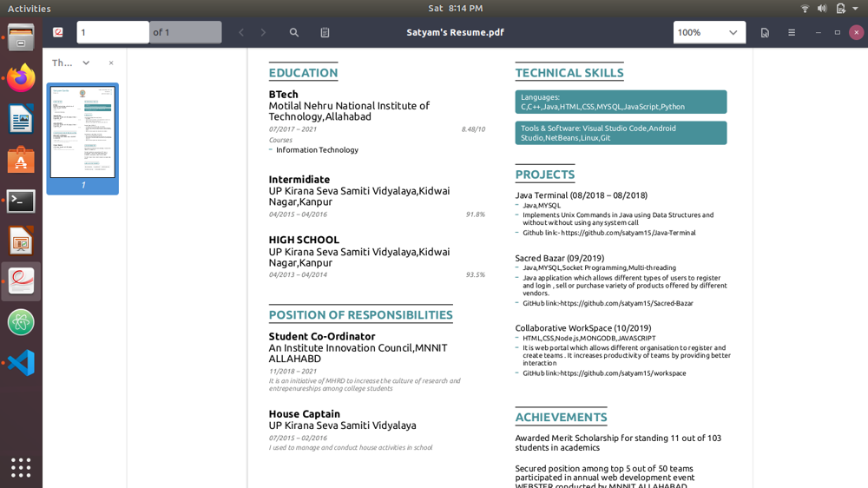The width and height of the screenshot is (868, 488).
Task: Click the EDUCATION heading
Action: pos(303,73)
